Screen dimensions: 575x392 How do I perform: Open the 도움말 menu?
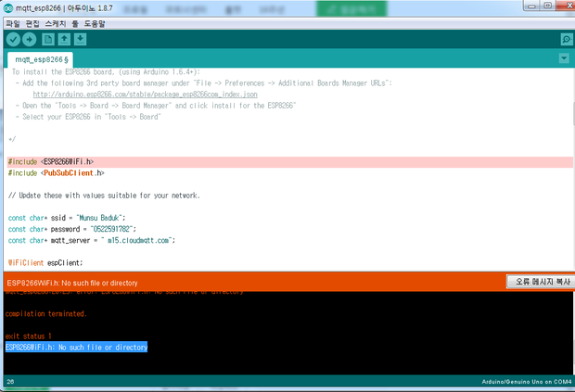click(97, 21)
